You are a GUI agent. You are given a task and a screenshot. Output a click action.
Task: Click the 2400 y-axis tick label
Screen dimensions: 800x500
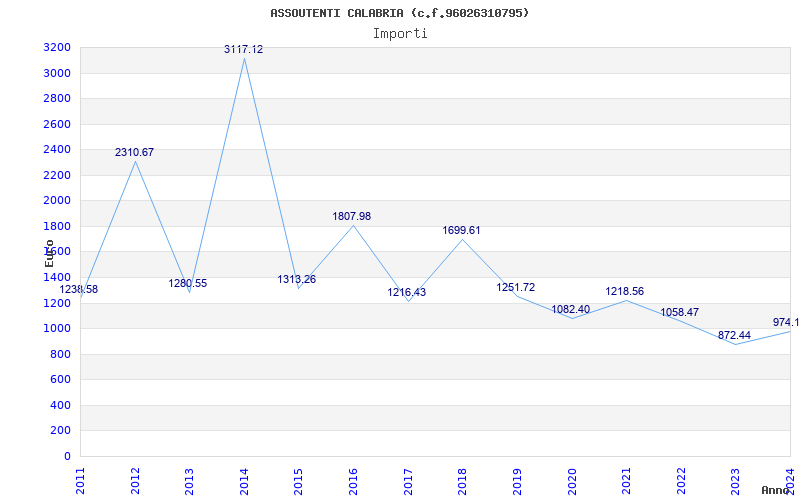click(x=57, y=150)
